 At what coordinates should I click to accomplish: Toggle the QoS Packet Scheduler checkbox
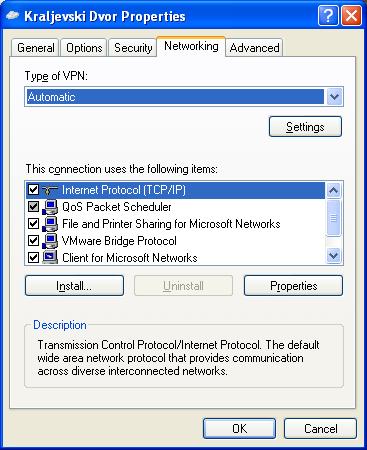33,207
